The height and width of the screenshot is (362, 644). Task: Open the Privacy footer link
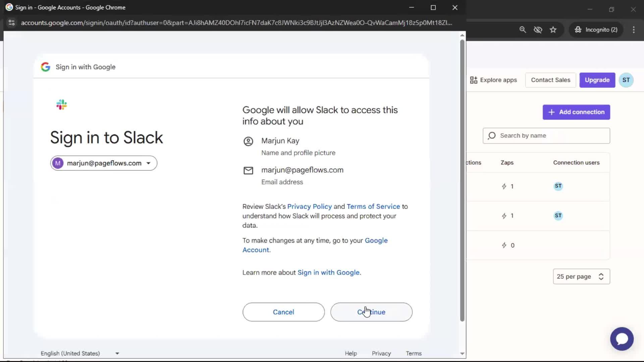pyautogui.click(x=381, y=353)
